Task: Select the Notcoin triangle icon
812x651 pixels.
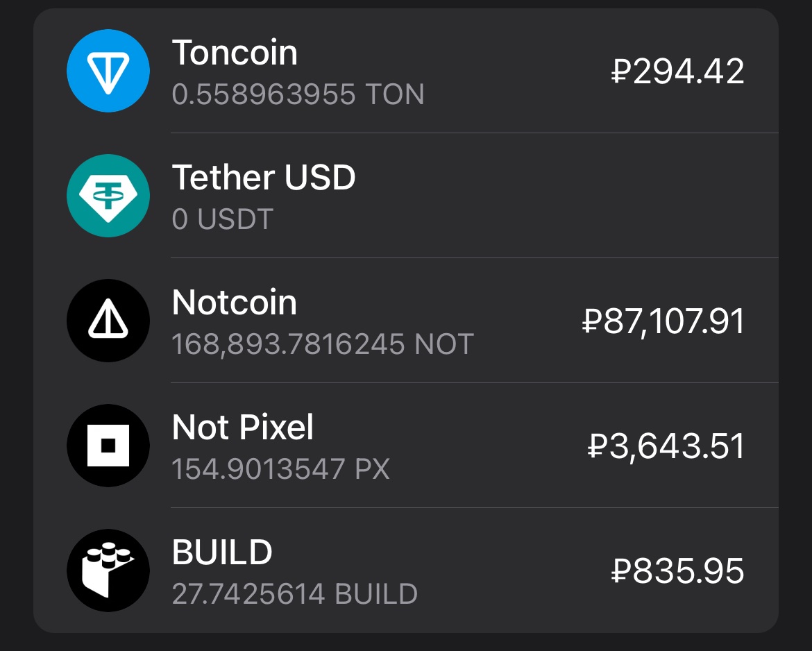Action: coord(108,321)
